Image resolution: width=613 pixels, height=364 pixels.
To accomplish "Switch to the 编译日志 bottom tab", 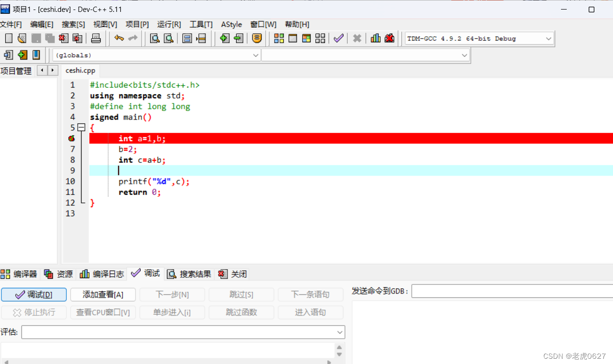I will coord(102,274).
